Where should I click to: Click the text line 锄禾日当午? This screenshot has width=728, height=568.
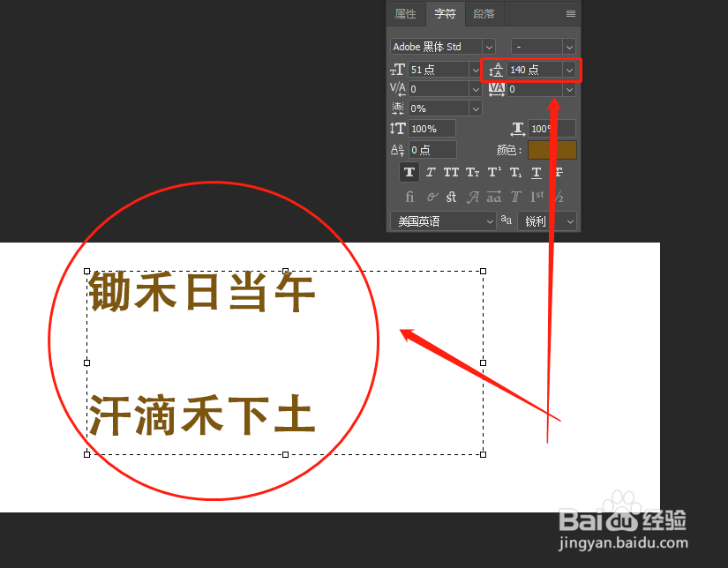[x=202, y=292]
